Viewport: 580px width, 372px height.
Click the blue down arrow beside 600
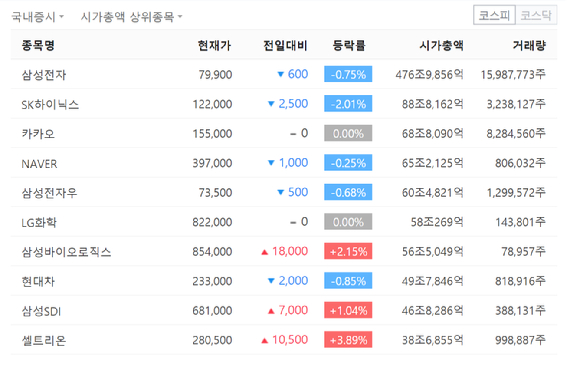pyautogui.click(x=280, y=74)
